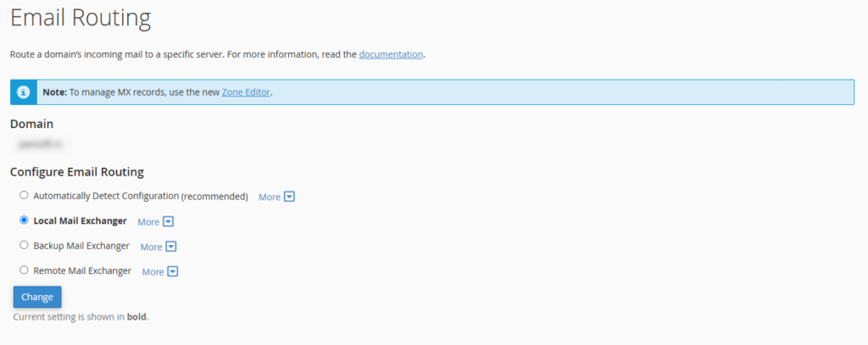Click the arrow icon beside Remote Mail Exchanger's More
The image size is (868, 345).
(x=172, y=272)
